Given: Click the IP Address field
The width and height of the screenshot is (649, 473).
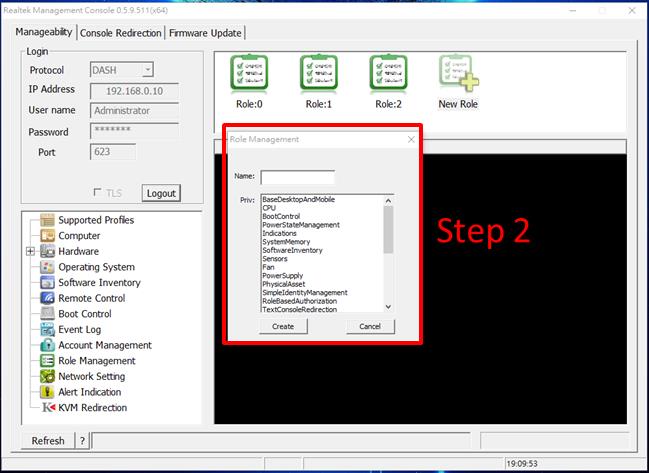Looking at the screenshot, I should click(135, 91).
